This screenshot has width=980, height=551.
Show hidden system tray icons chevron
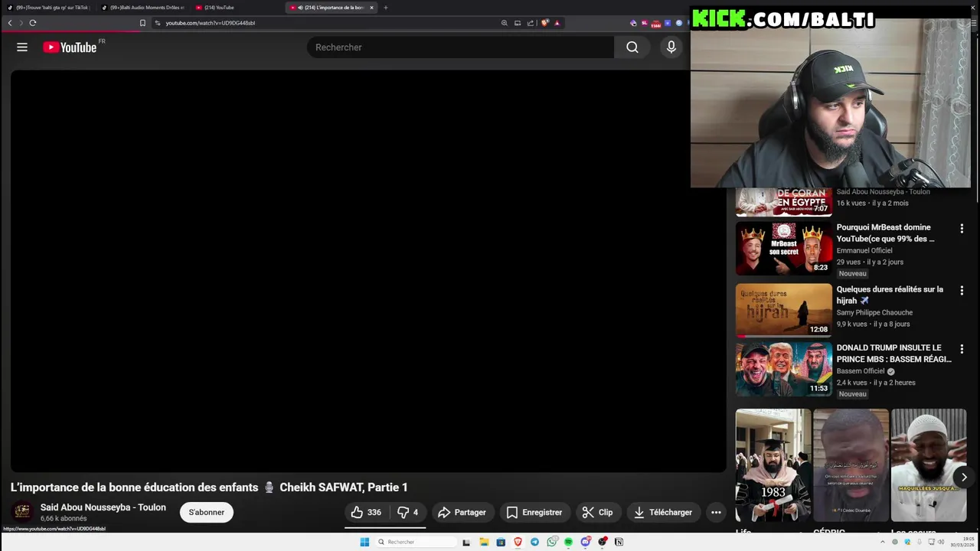[884, 542]
